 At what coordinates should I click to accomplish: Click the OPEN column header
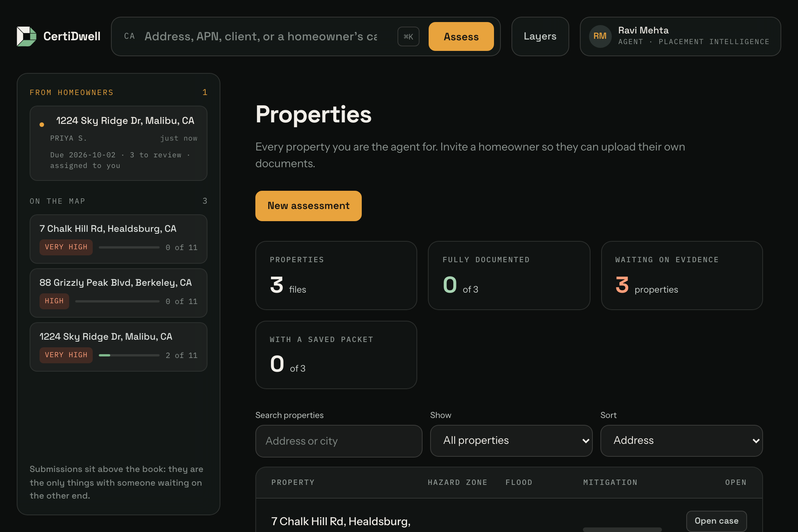[x=736, y=483]
